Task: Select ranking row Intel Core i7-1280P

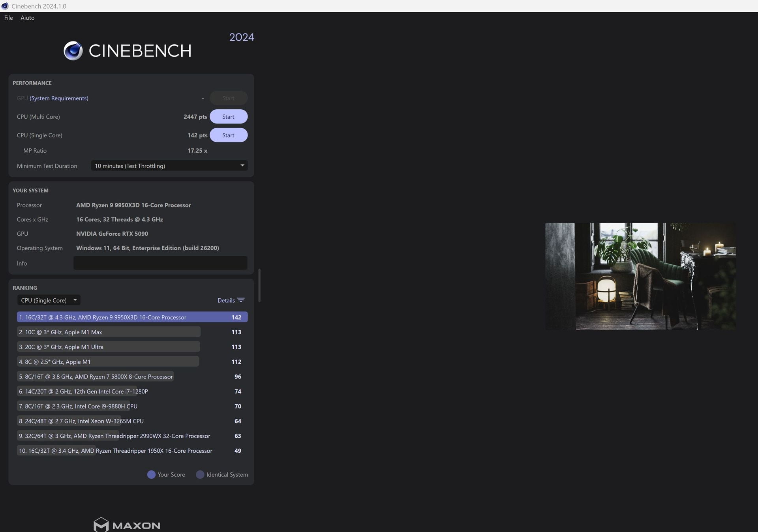Action: pyautogui.click(x=132, y=392)
